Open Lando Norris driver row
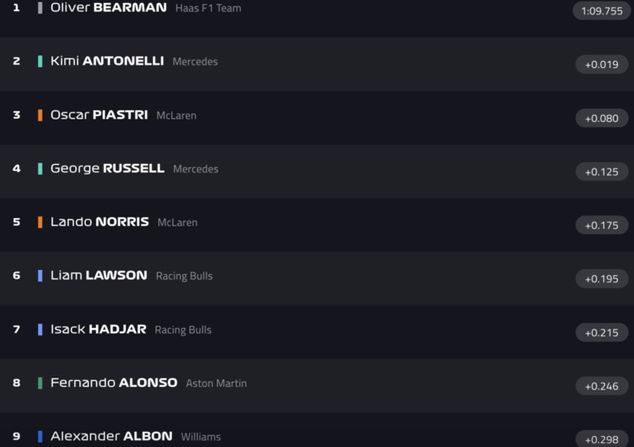 (99, 222)
